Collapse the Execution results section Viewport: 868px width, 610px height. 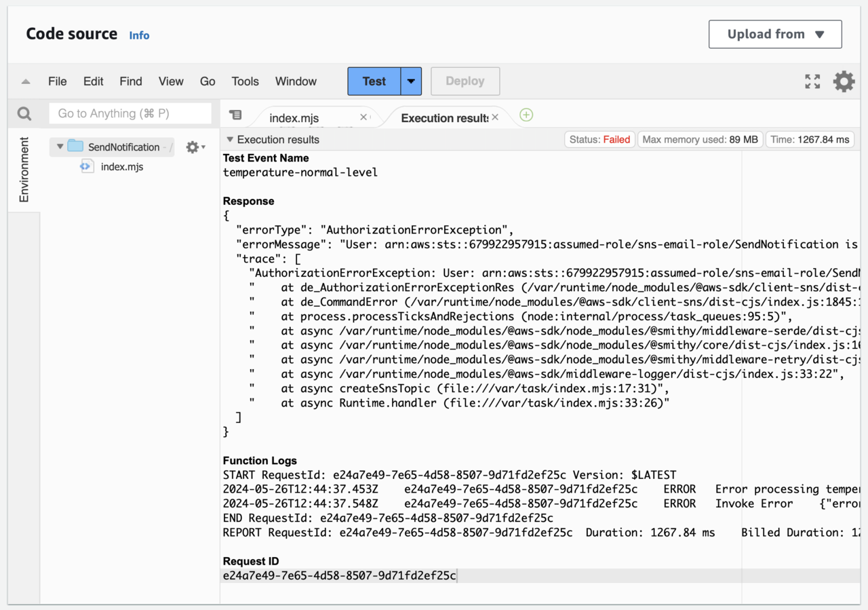coord(230,140)
